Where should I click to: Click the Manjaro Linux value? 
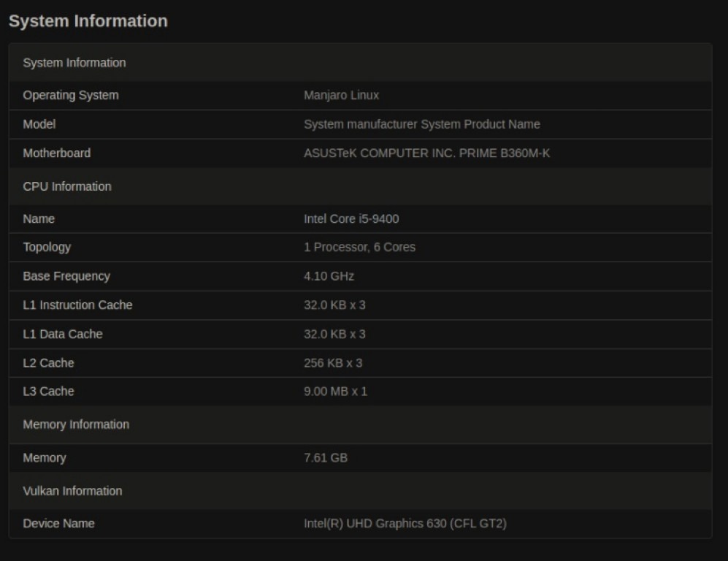click(x=341, y=95)
